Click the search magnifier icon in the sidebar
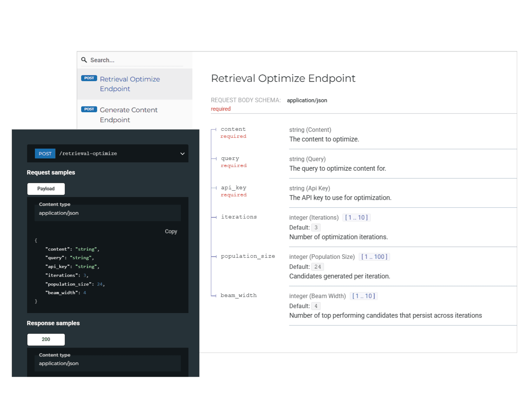Viewport: 532px width, 404px height. click(84, 60)
